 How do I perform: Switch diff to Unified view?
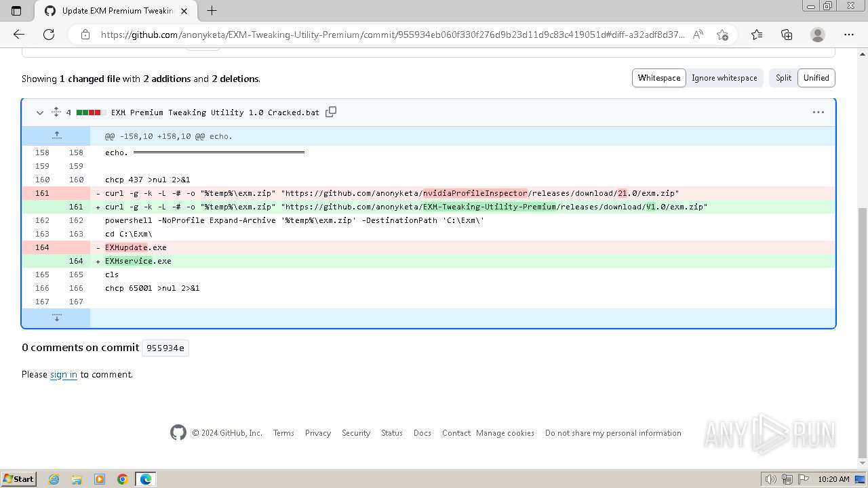click(816, 78)
